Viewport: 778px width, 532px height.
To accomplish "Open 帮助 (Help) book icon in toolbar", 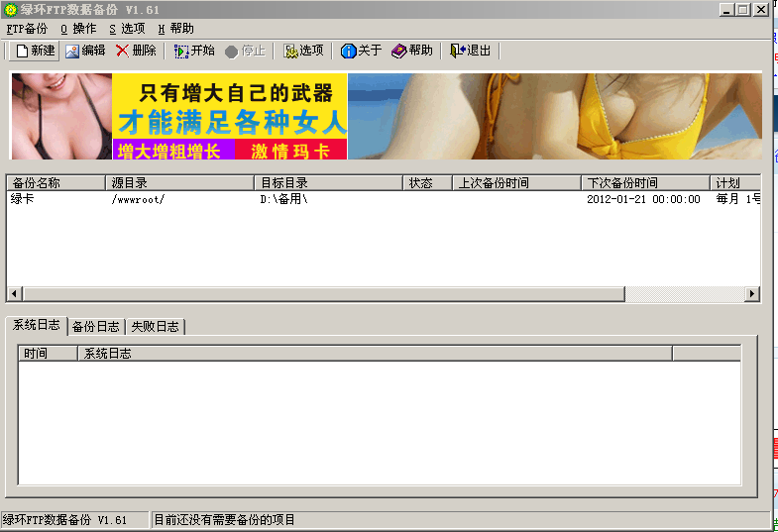I will pos(398,51).
